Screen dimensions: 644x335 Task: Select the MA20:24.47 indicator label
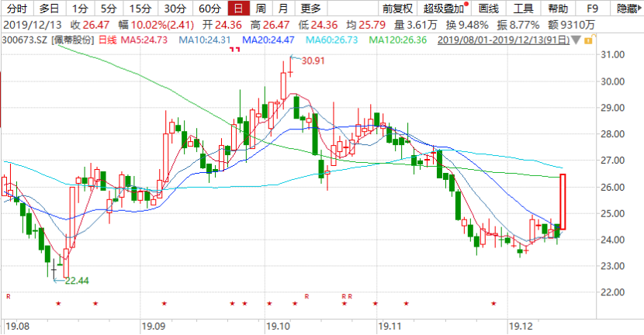(268, 40)
